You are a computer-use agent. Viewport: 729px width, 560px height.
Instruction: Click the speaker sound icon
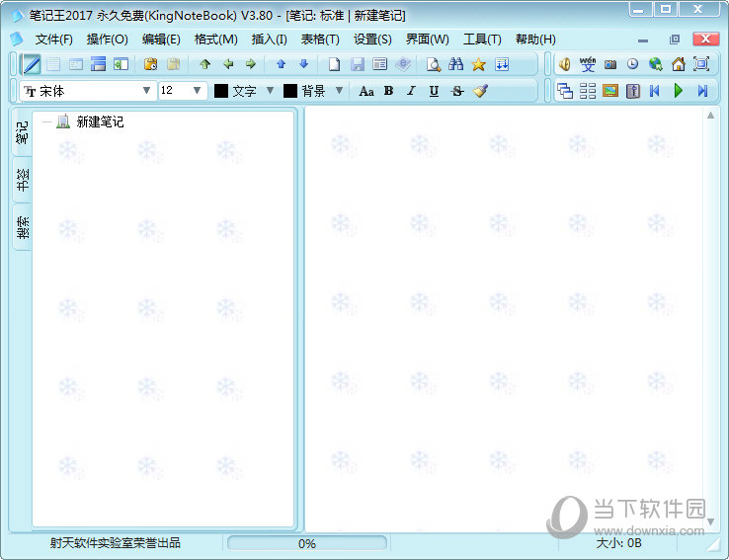pyautogui.click(x=564, y=64)
